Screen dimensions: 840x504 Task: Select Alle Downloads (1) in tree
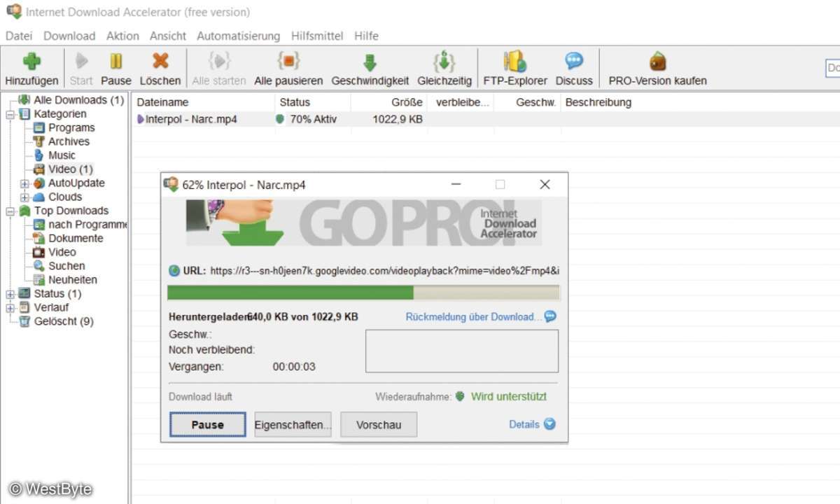point(78,100)
